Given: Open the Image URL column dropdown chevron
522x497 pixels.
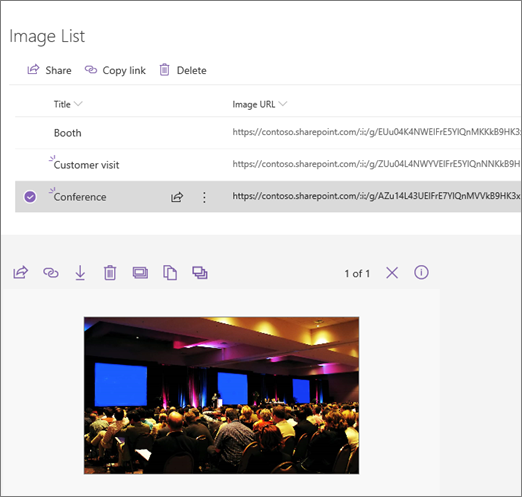Looking at the screenshot, I should (x=282, y=104).
